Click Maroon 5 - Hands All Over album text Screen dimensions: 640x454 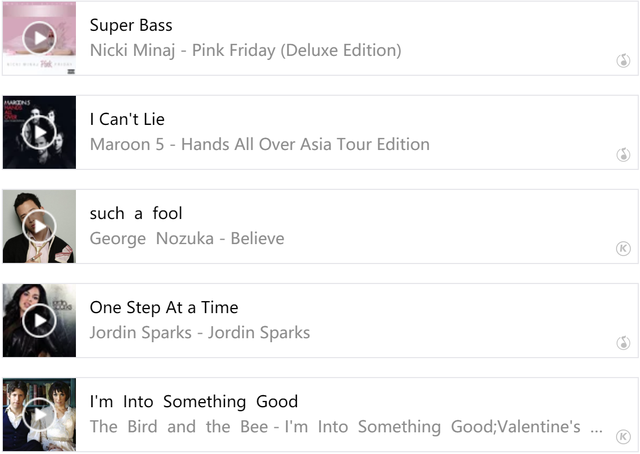(x=260, y=144)
